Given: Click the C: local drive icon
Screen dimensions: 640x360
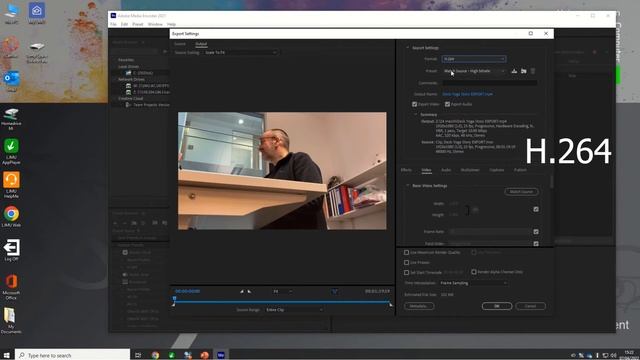Looking at the screenshot, I should tap(129, 73).
